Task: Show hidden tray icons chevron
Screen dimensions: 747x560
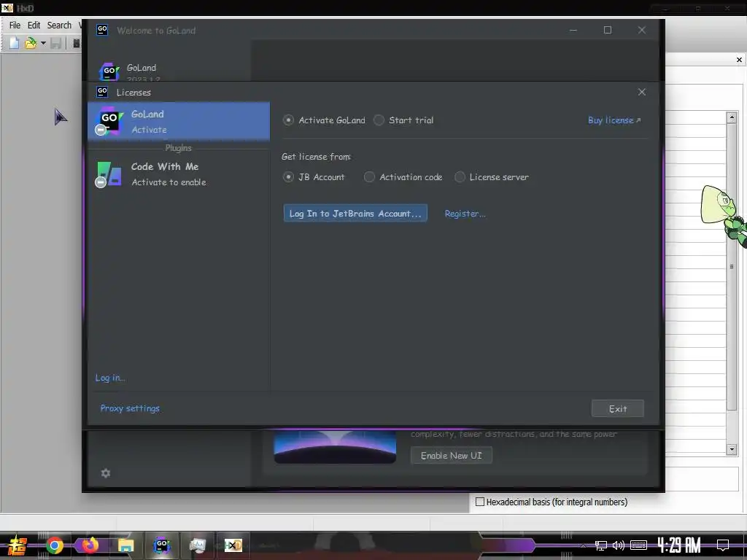Action: (583, 545)
